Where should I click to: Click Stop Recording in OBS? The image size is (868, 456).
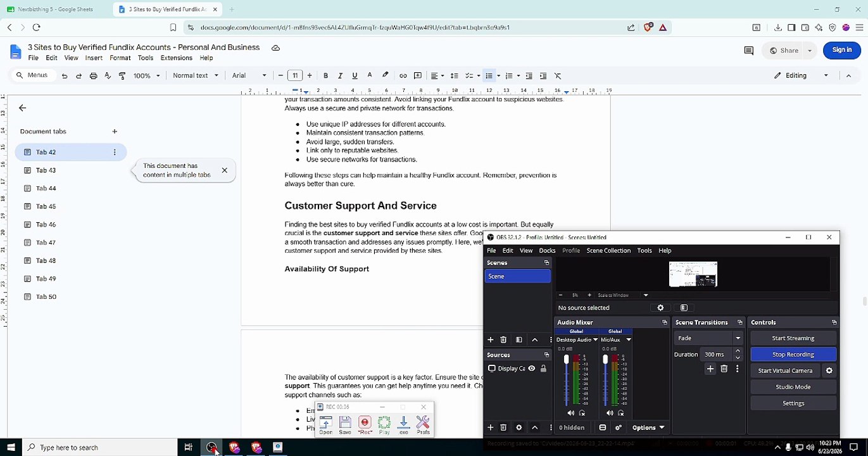(x=793, y=355)
